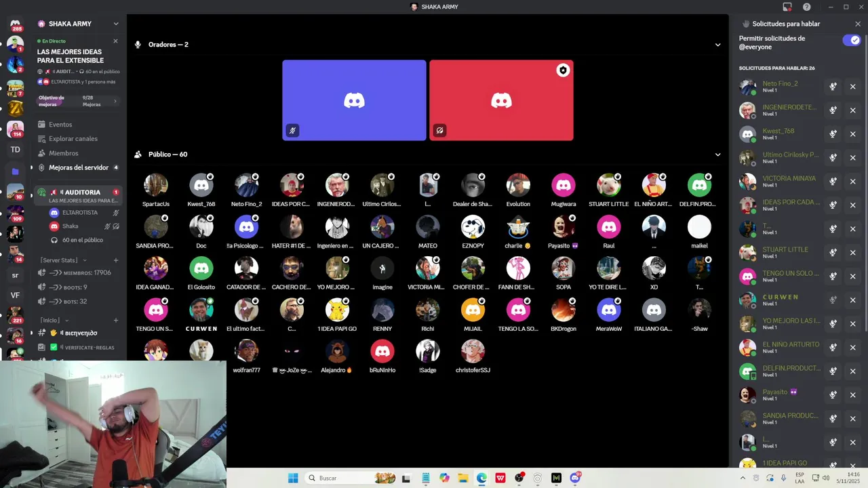Click Objetivo de mejoras progress bar
868x488 pixels.
[78, 102]
